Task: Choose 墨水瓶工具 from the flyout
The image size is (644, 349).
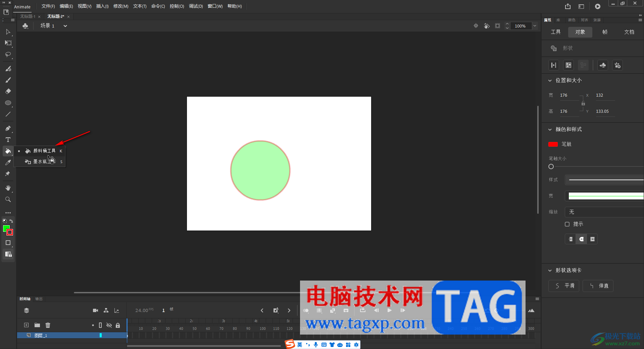Action: coord(40,162)
